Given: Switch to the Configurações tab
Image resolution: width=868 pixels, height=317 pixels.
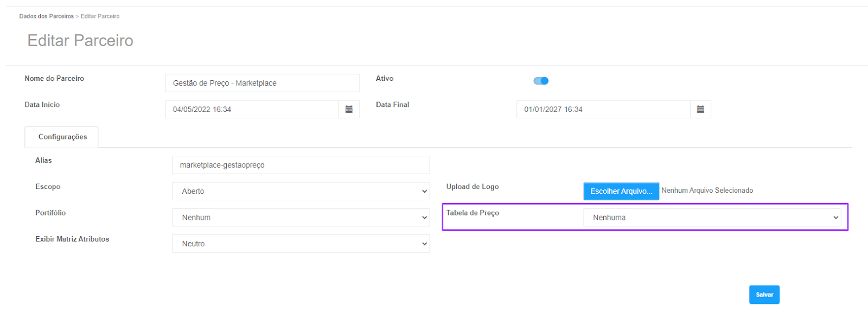Looking at the screenshot, I should pyautogui.click(x=62, y=137).
